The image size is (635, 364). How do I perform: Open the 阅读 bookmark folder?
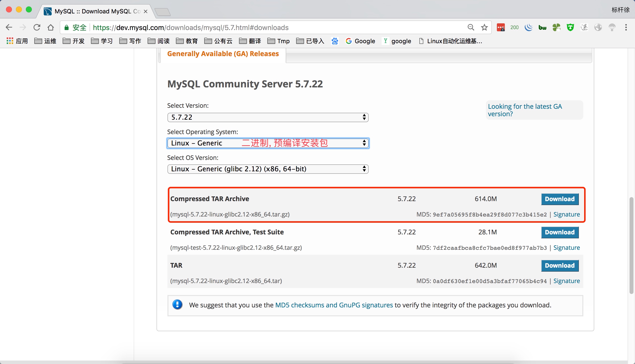point(159,41)
